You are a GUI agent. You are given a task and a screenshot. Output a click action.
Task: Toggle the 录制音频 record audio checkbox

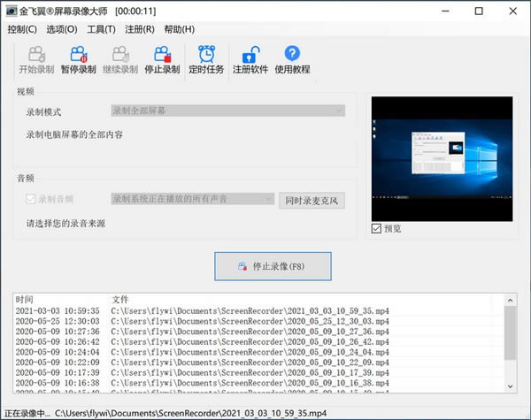33,200
